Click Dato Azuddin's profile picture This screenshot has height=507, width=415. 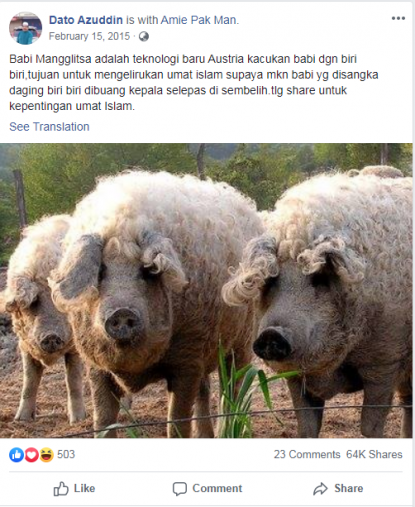click(x=26, y=28)
